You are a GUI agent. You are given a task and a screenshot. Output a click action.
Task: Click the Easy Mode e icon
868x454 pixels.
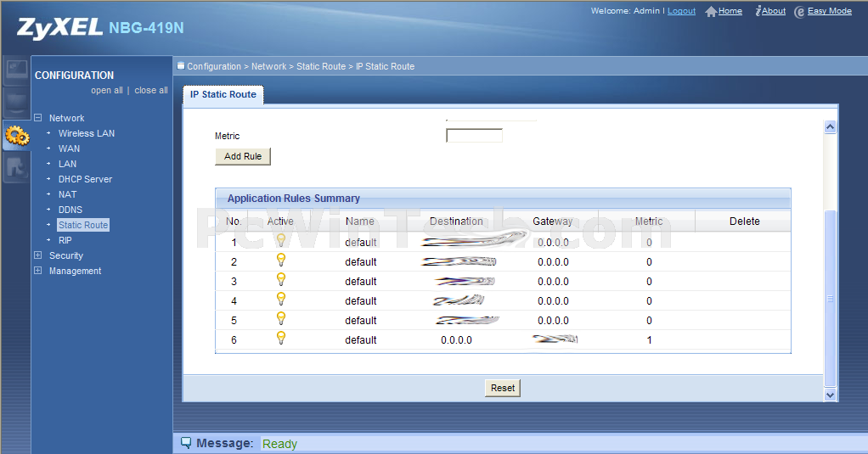pos(799,12)
